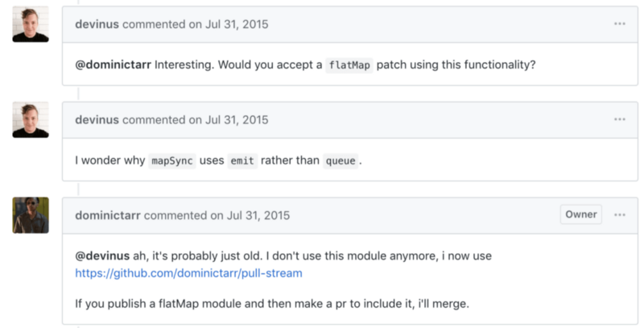Open options menu on dominictarr's comment
Viewport: 644px width, 328px height.
[x=619, y=215]
